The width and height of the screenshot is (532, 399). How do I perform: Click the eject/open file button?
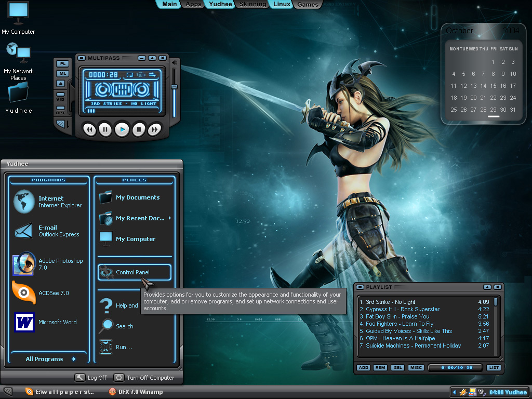pos(61,84)
